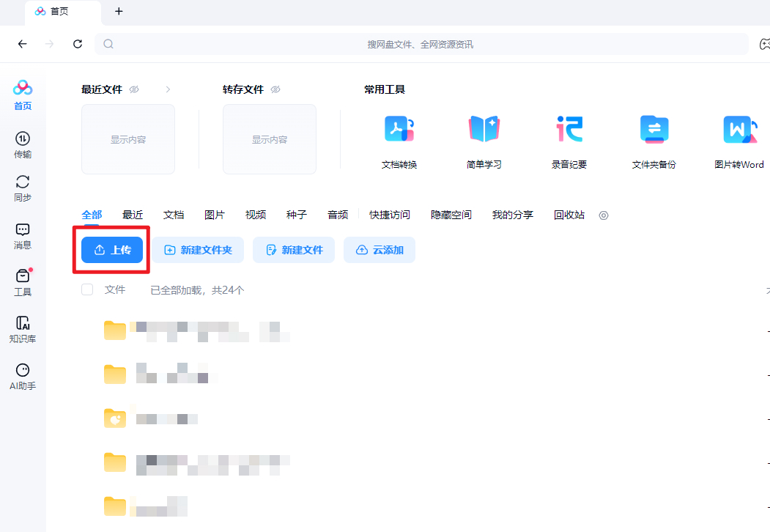
Task: Click the 云添加 button
Action: pos(379,250)
